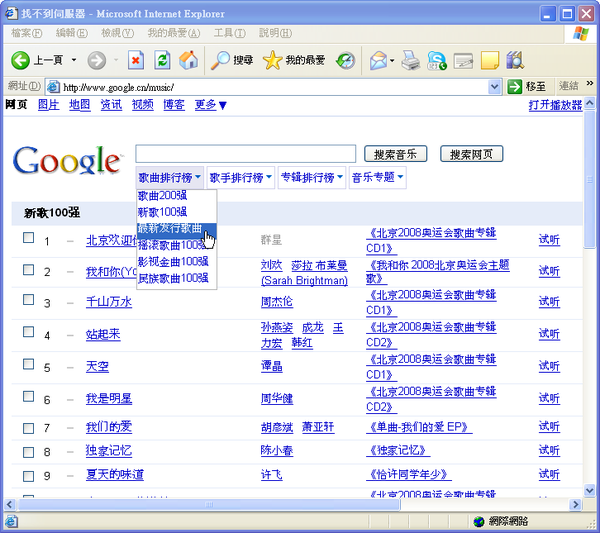This screenshot has width=600, height=533.
Task: Click the Mail envelope icon
Action: 378,60
